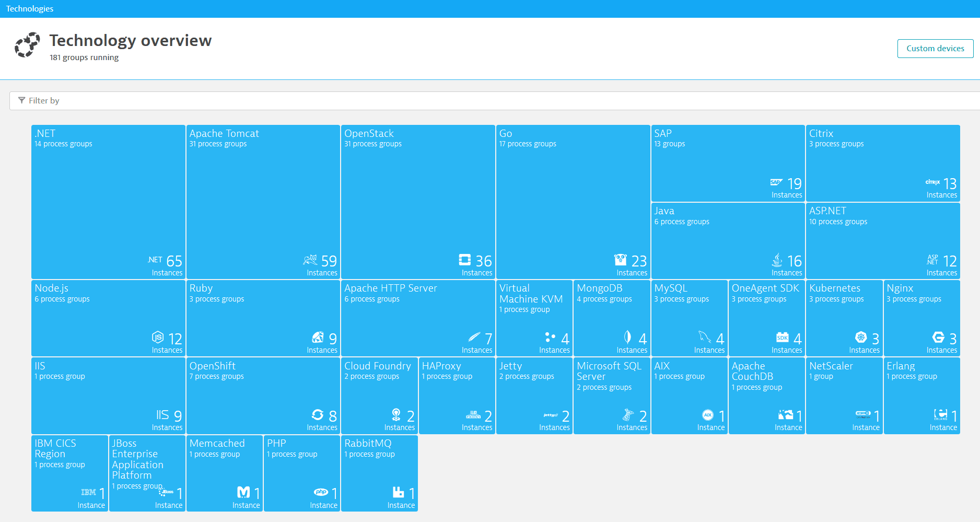Screen dimensions: 980x522
Task: Open the JBoss Enterprise Application Platform title
Action: click(138, 459)
